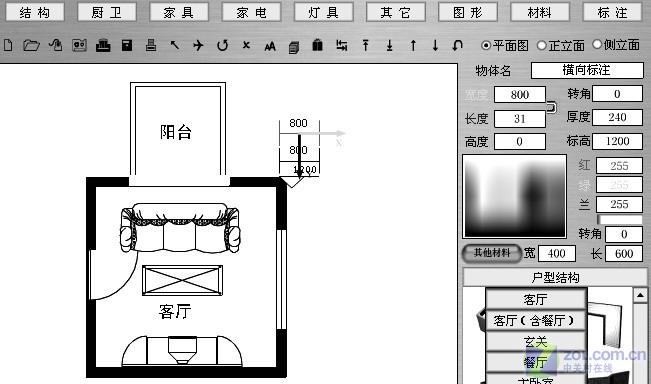The image size is (651, 384).
Task: Open the 灯具 category tab
Action: 323,12
